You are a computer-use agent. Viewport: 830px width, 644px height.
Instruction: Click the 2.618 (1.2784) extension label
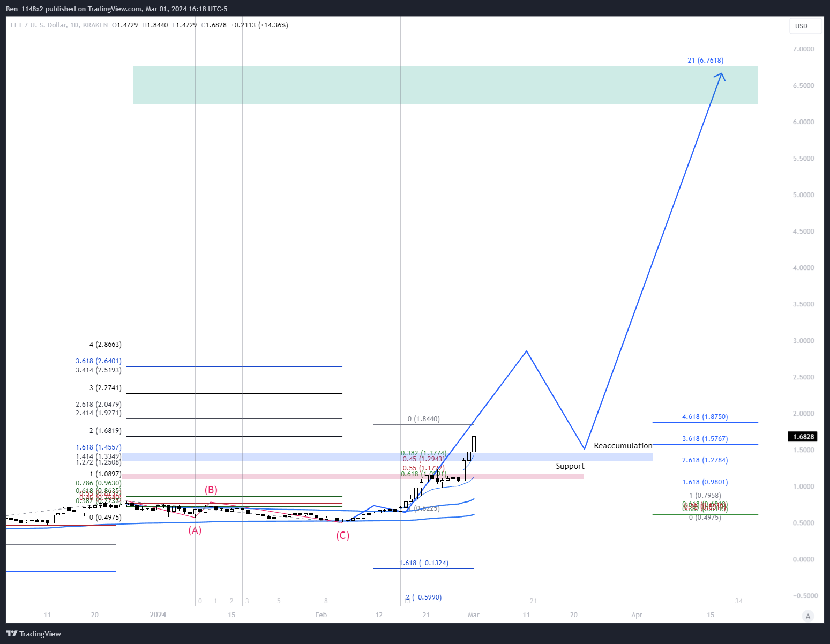pos(705,460)
